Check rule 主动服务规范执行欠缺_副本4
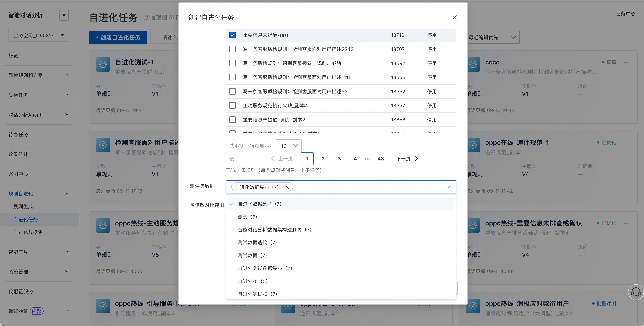Viewport: 644px width, 326px height. pos(232,105)
